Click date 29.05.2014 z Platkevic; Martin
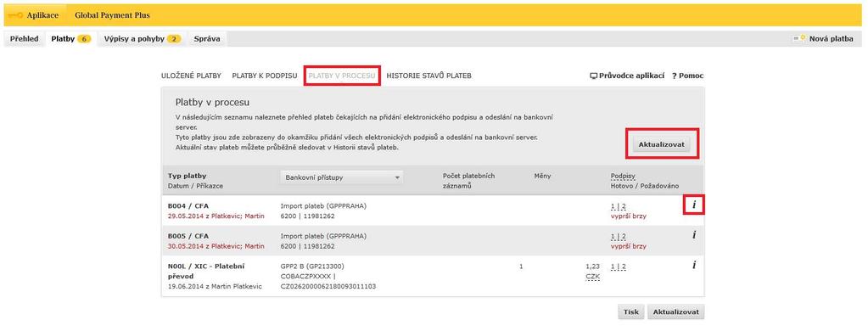 tap(216, 216)
